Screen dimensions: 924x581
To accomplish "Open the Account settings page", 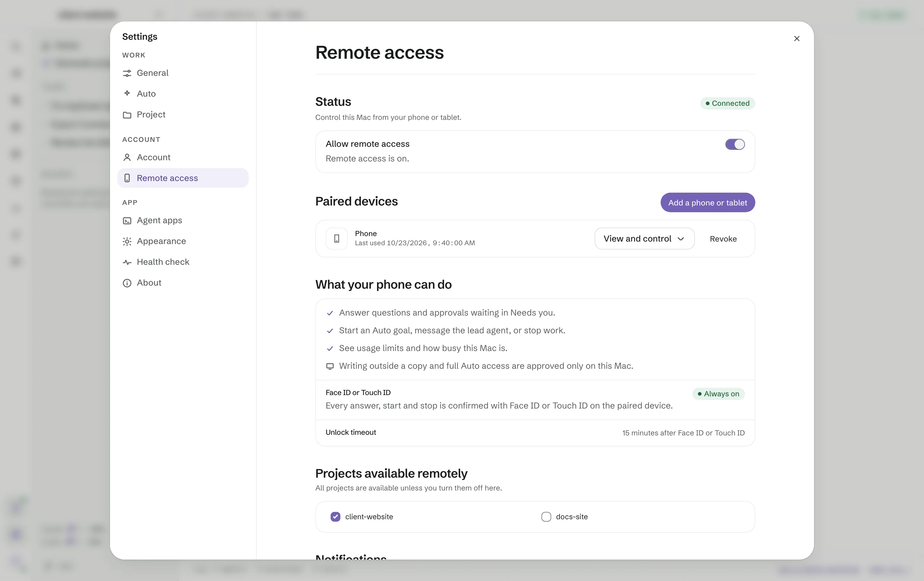I will coord(183,157).
